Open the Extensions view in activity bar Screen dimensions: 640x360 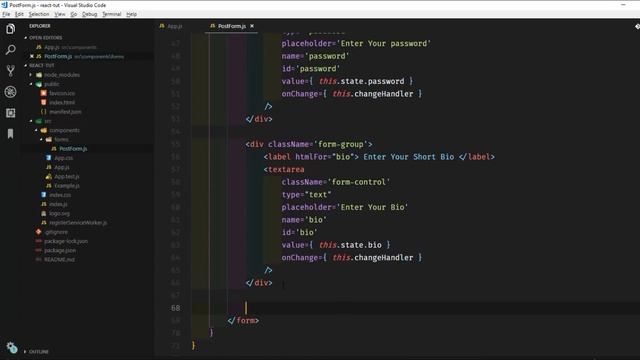(x=11, y=113)
